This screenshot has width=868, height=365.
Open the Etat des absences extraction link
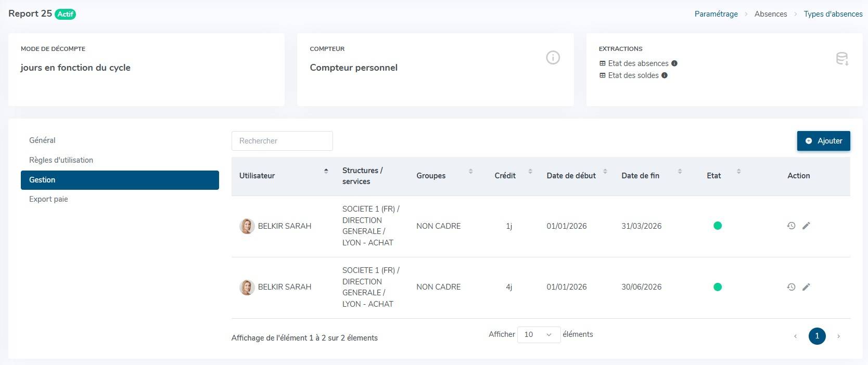[638, 63]
